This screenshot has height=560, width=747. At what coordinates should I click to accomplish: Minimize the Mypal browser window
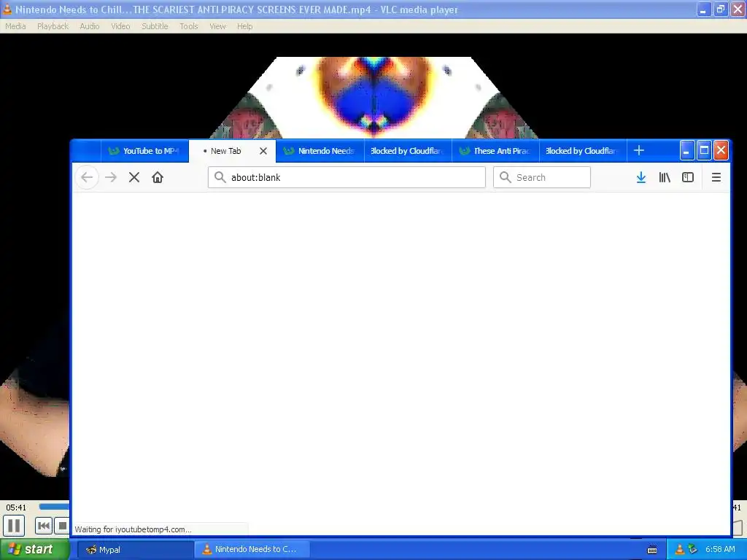coord(686,151)
